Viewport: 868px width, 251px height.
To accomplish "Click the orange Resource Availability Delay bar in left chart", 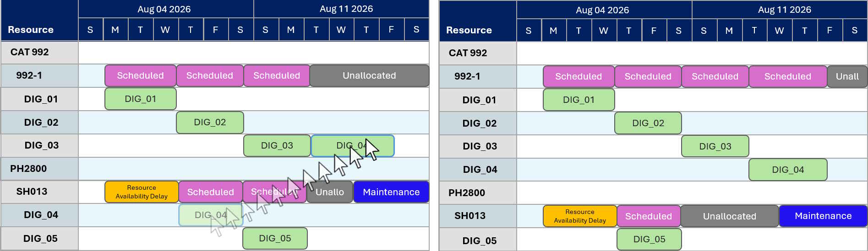I will pos(141,192).
